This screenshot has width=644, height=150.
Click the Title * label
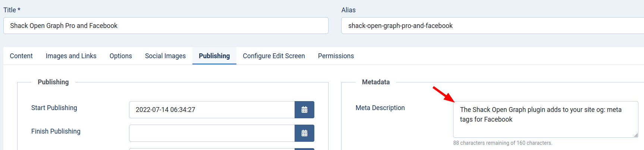(12, 10)
